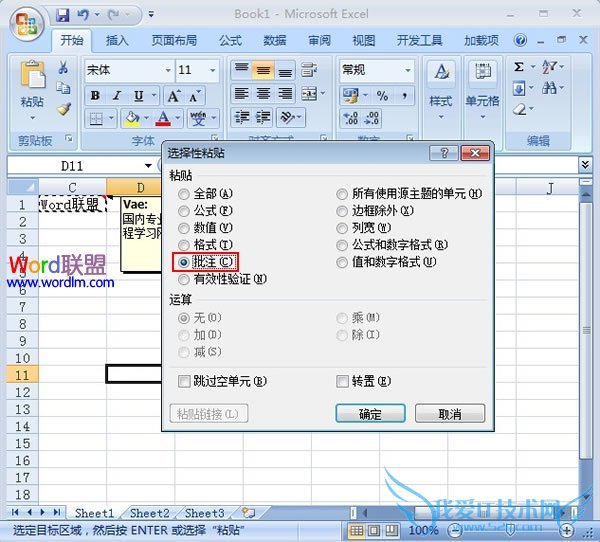Increase the indent level

coord(263,117)
